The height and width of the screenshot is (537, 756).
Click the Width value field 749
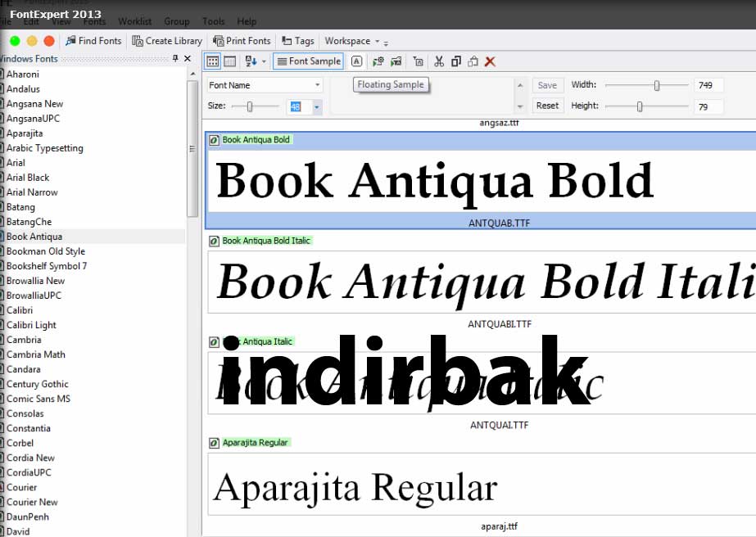click(708, 85)
